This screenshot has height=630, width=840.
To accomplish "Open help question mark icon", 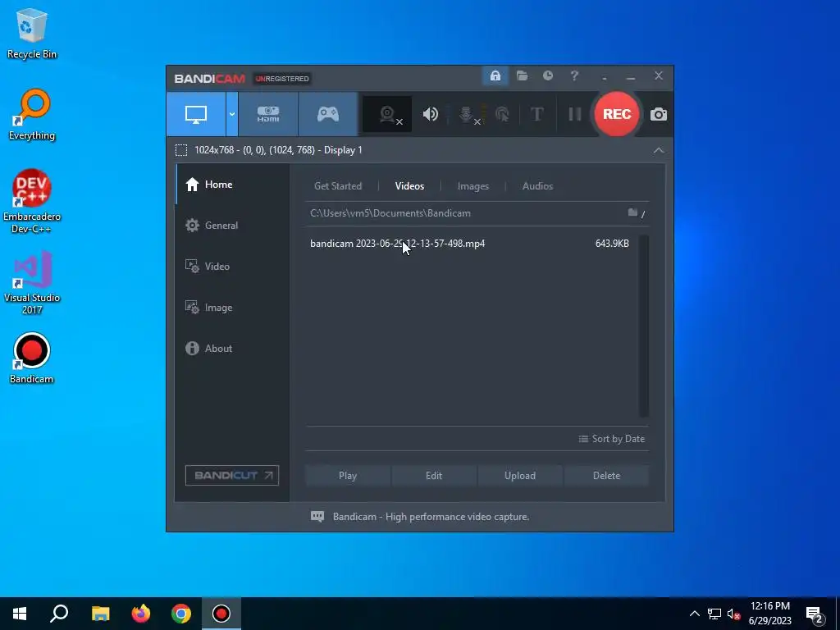I will point(574,76).
